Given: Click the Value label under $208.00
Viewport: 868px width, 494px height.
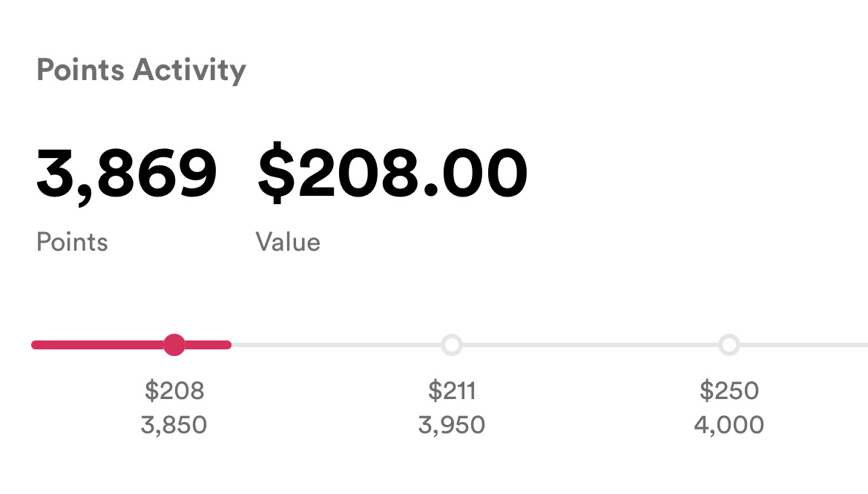Looking at the screenshot, I should 288,243.
